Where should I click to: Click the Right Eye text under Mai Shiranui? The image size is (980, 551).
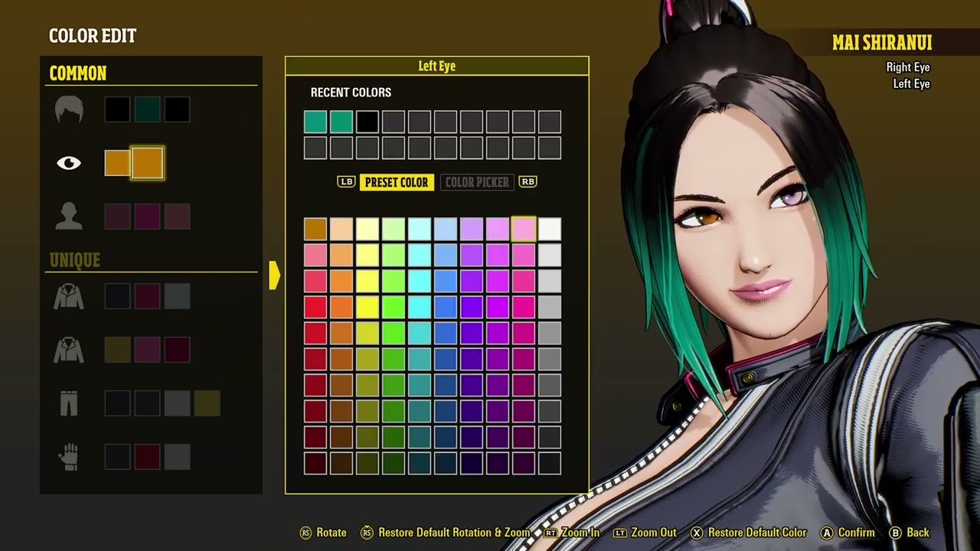tap(908, 67)
